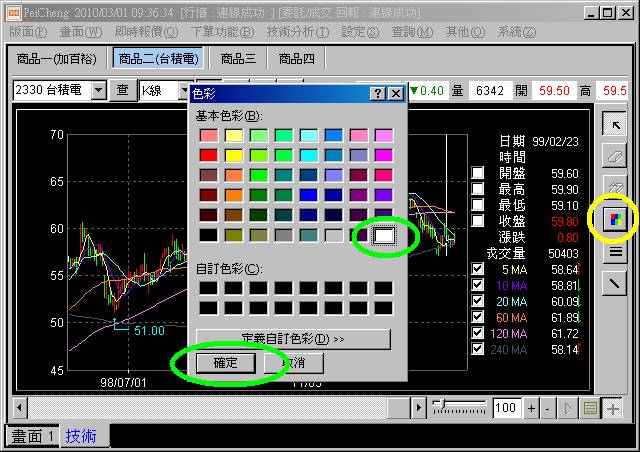Select the eraser tool in right toolbar

(x=615, y=156)
